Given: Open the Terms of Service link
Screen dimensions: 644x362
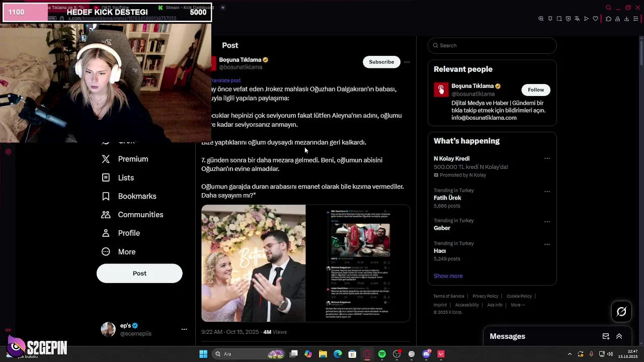Looking at the screenshot, I should (x=449, y=296).
